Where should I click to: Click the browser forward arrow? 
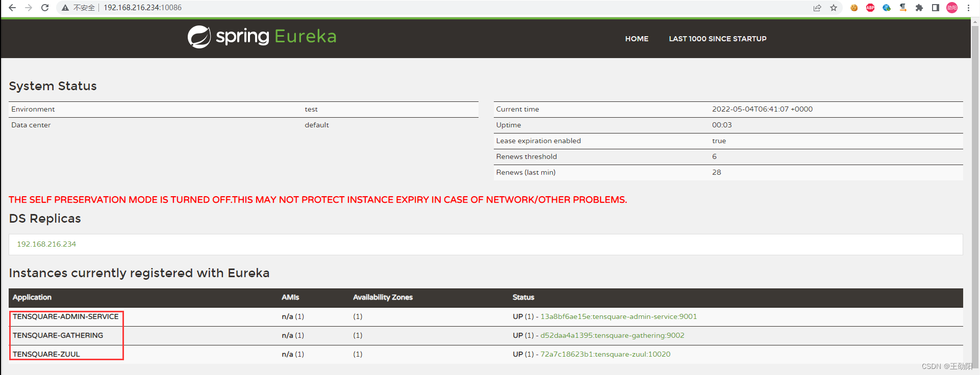tap(29, 8)
